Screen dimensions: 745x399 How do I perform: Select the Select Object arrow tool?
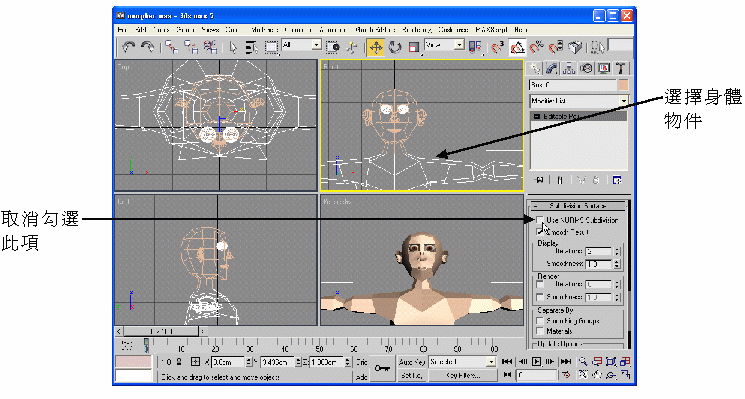click(x=233, y=47)
